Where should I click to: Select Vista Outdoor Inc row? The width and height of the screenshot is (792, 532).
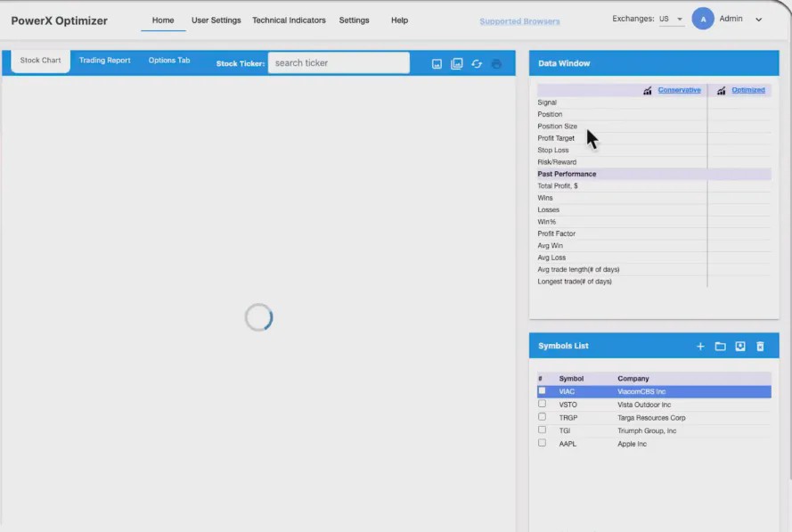(x=654, y=405)
